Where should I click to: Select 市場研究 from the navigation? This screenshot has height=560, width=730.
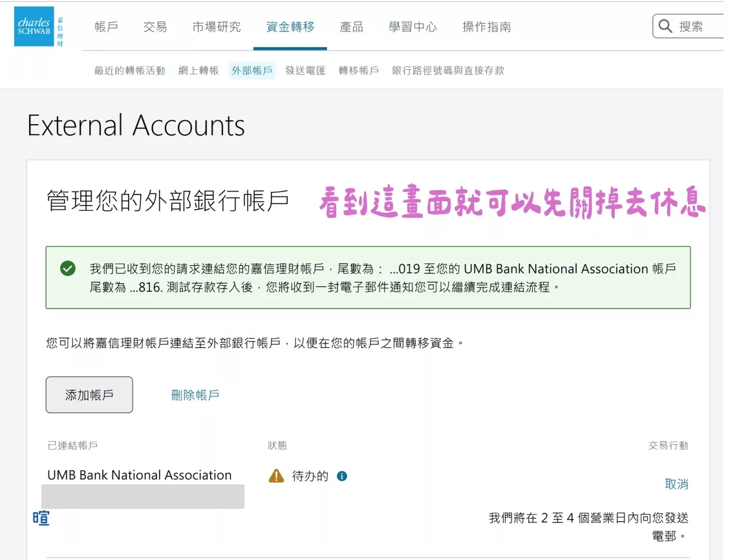tap(215, 27)
